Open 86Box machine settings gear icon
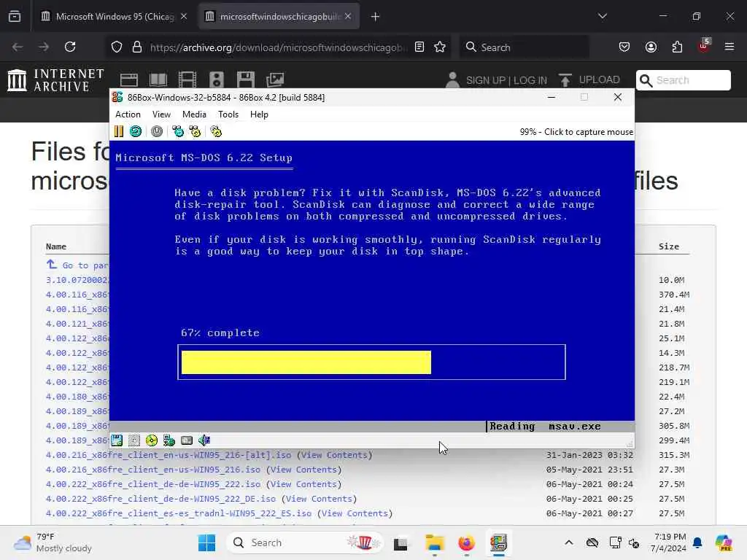Screen dimensions: 747x560 point(216,131)
